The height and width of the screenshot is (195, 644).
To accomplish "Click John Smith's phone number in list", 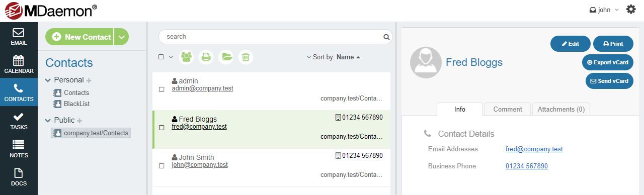I will click(x=362, y=156).
